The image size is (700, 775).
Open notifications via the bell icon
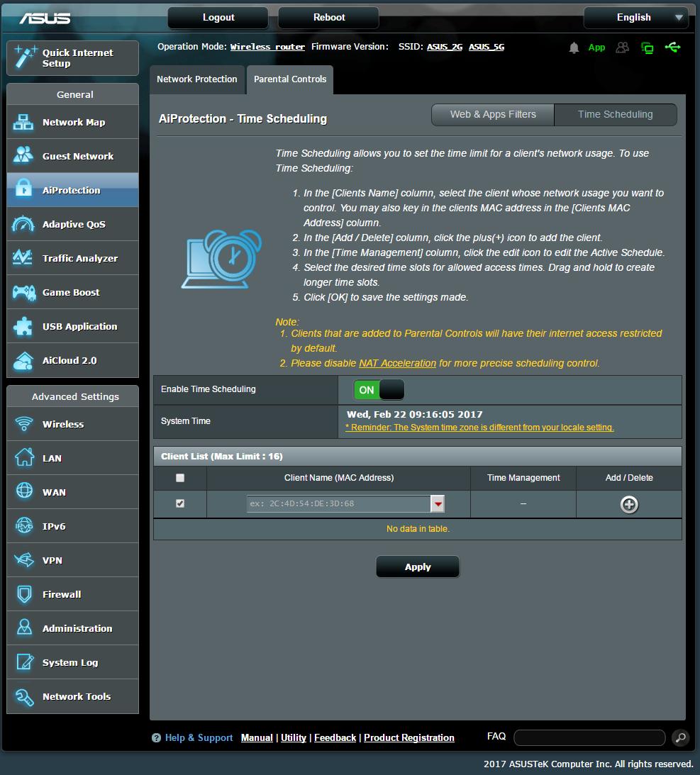574,48
